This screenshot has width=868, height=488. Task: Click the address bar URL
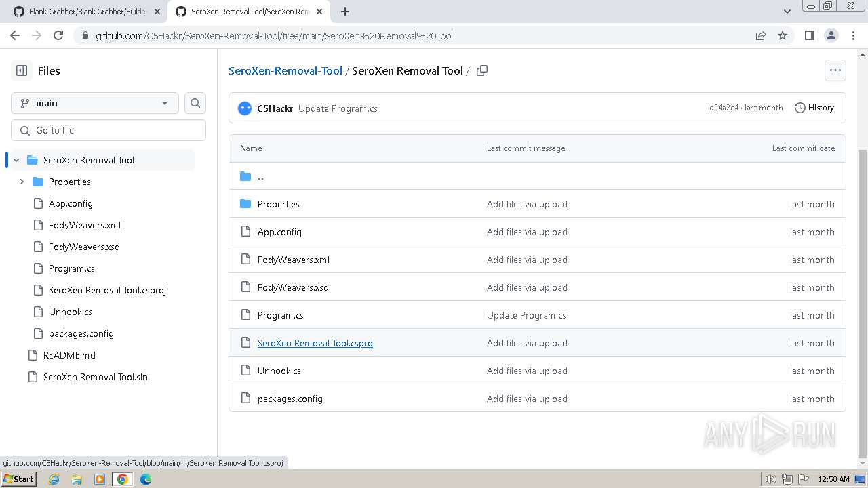point(274,36)
